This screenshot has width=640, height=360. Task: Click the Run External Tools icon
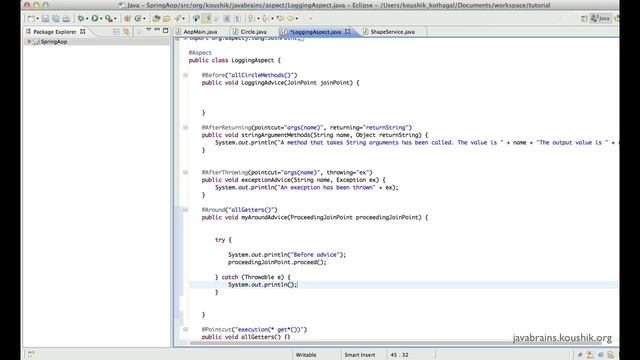coord(109,18)
